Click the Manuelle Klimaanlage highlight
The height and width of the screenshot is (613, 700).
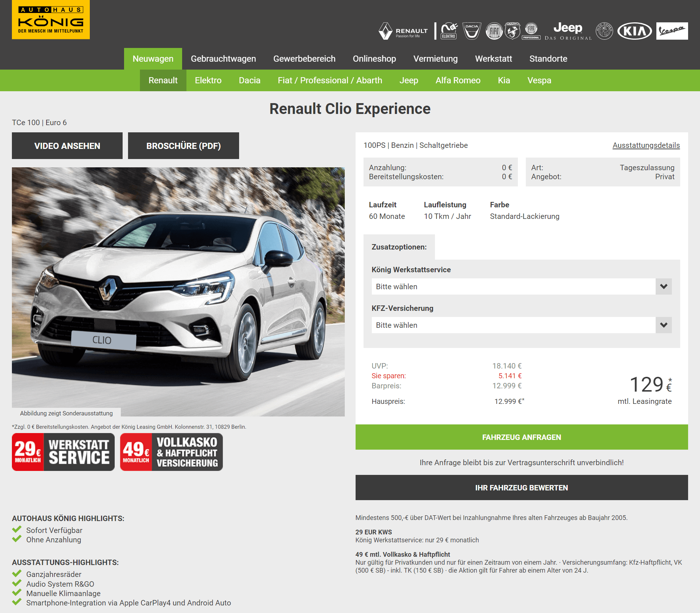pyautogui.click(x=63, y=594)
